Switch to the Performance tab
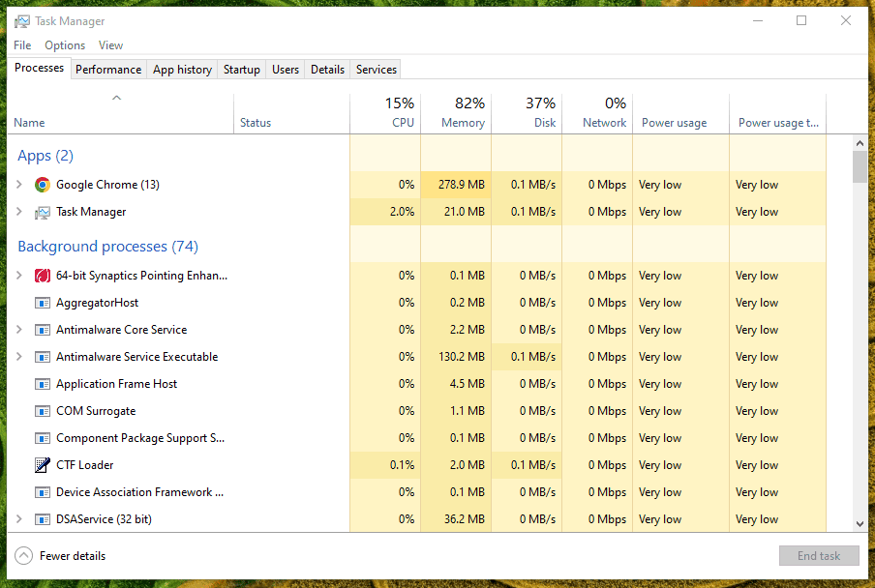Screen dimensions: 875x588 pyautogui.click(x=108, y=69)
